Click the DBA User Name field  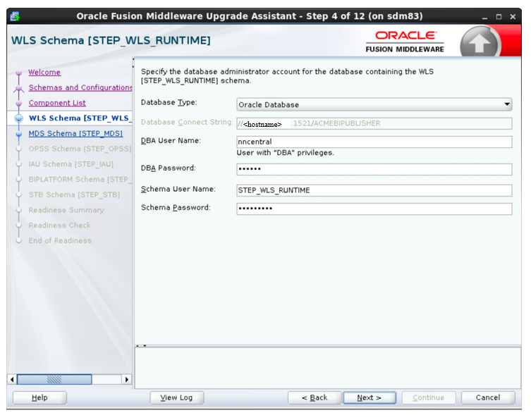coord(374,142)
